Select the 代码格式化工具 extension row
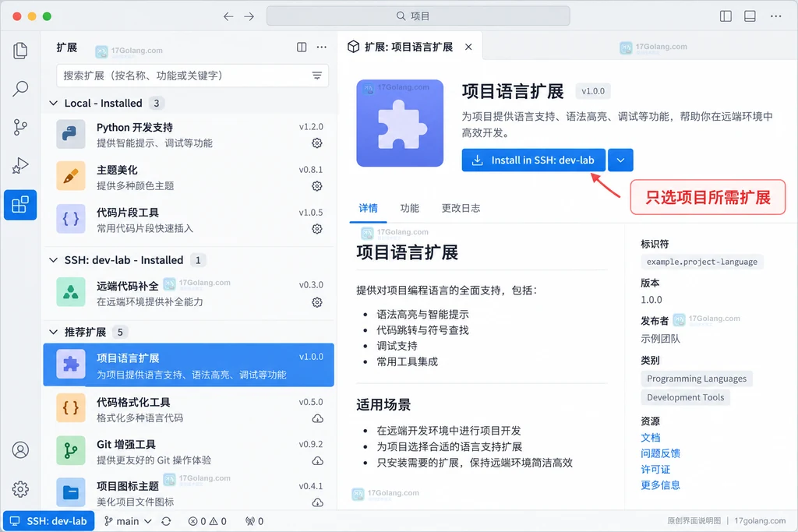798x532 pixels. [189, 410]
